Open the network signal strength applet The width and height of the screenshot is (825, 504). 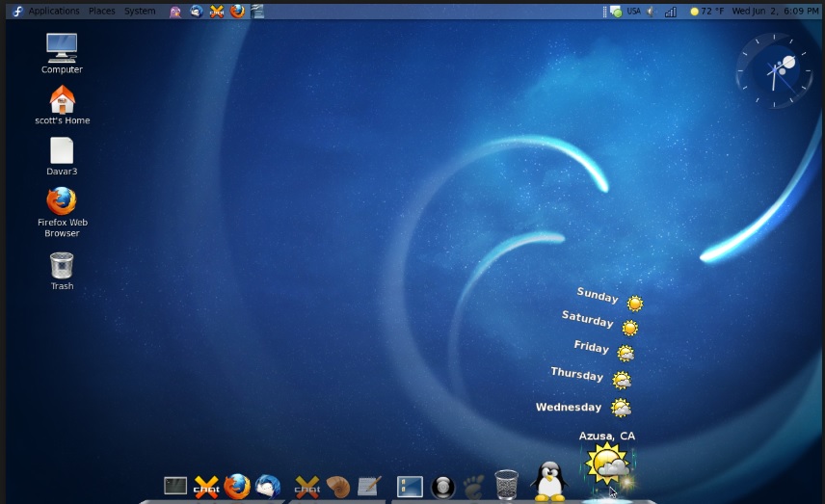click(x=671, y=12)
